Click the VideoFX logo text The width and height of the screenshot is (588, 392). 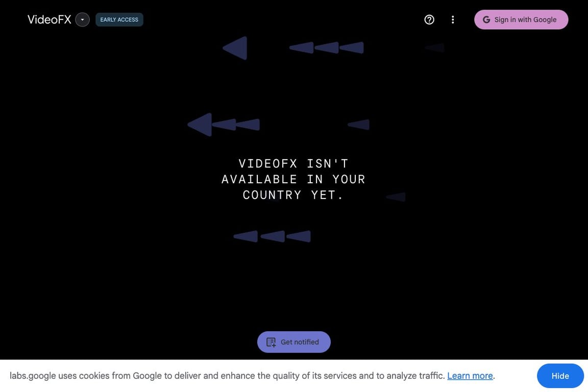50,19
